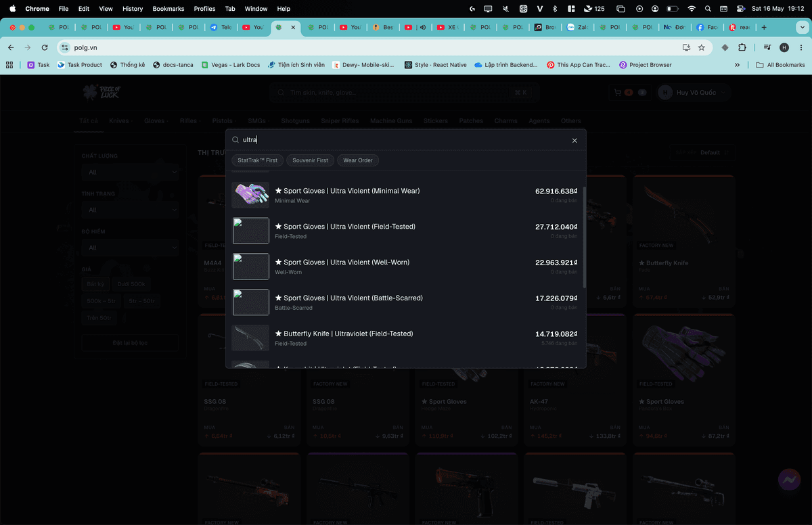Switch to the Telegram tab

point(221,27)
